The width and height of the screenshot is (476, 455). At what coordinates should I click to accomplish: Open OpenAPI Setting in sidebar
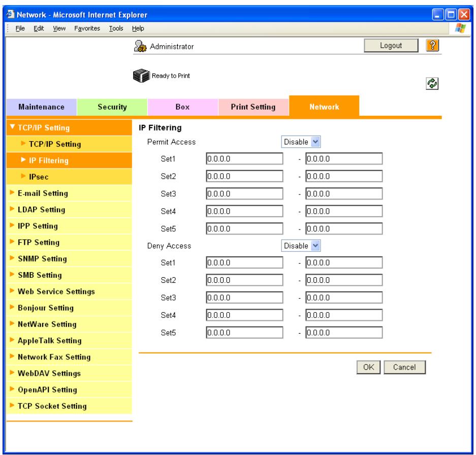click(x=69, y=389)
